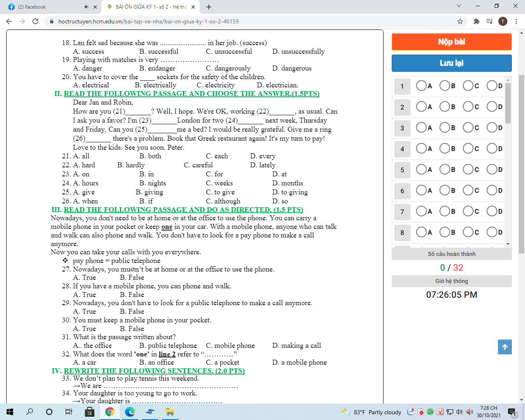Viewport: 525px width, 420px height.
Task: Click the answer panel scroll down arrow
Action: point(508,244)
